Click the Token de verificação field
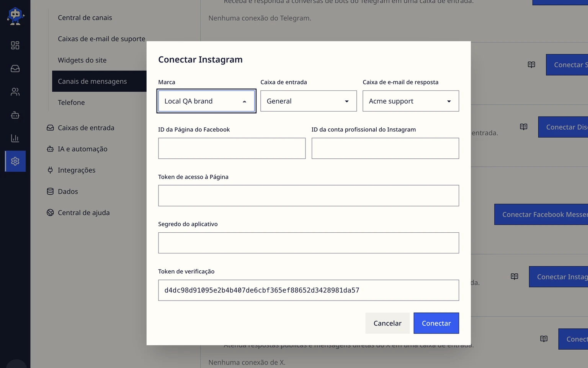The width and height of the screenshot is (588, 368). (309, 290)
